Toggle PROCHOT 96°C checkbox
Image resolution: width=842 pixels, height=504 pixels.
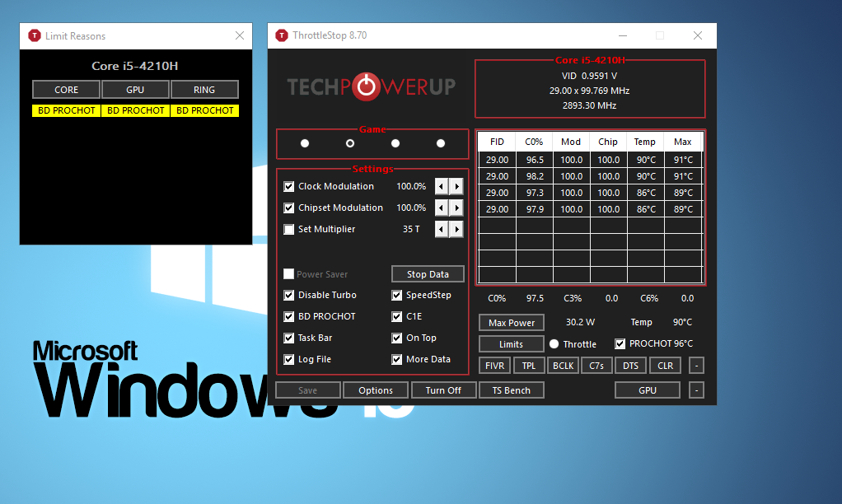620,343
